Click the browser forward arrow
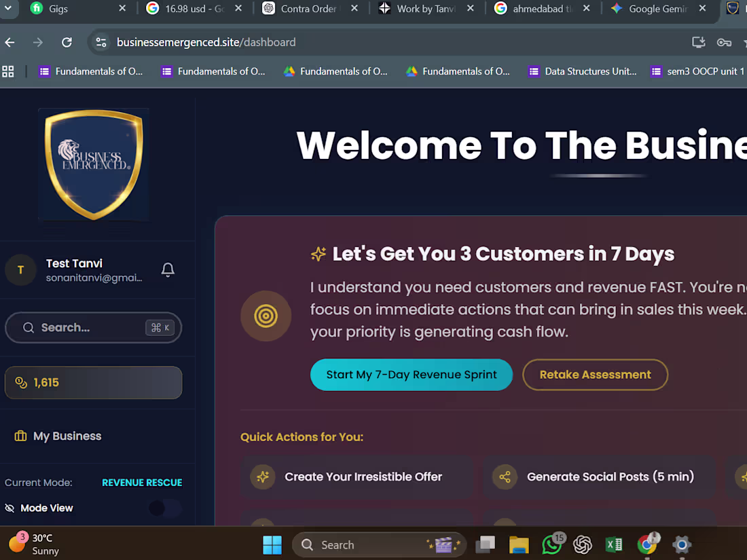The image size is (747, 560). click(x=38, y=42)
